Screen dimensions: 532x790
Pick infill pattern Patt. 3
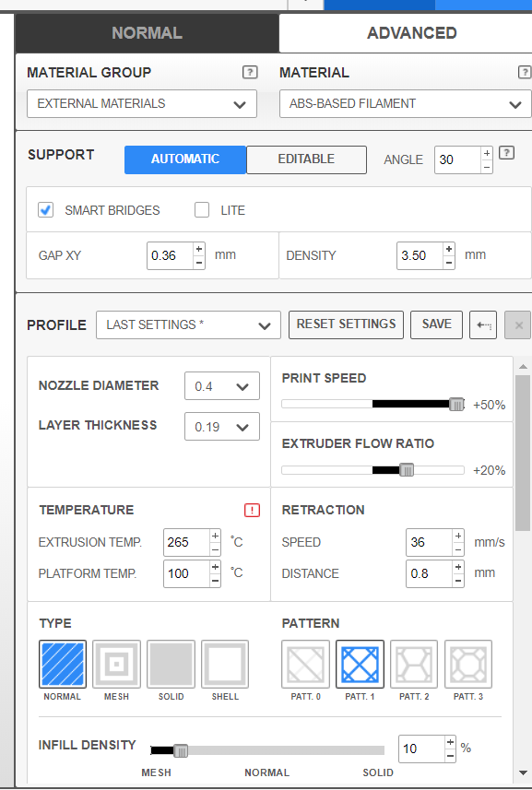click(468, 664)
